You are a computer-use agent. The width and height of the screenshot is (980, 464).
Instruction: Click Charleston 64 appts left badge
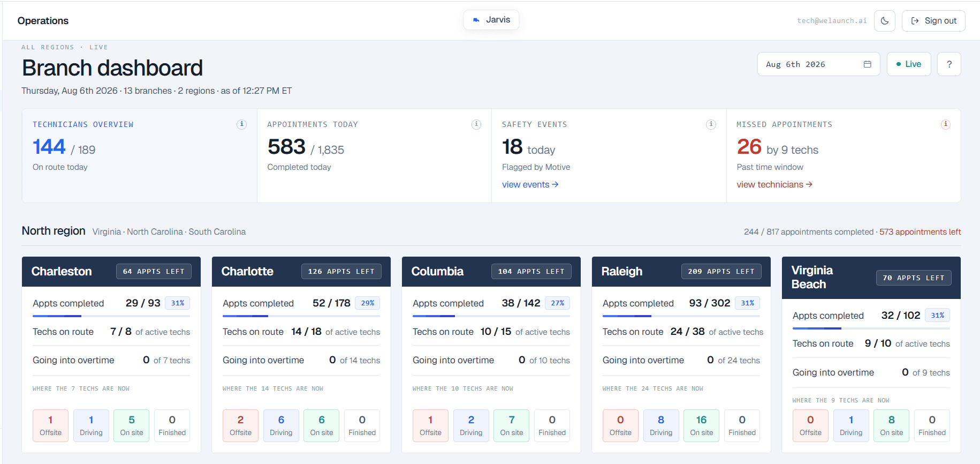154,272
